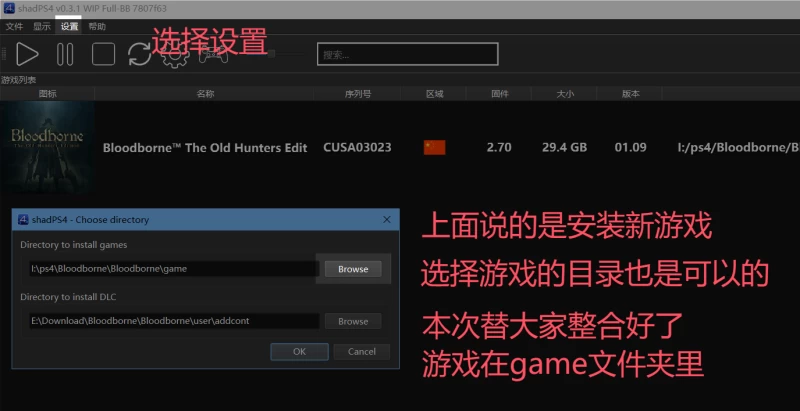Open the 显示 menu
This screenshot has height=411, width=800.
(42, 27)
